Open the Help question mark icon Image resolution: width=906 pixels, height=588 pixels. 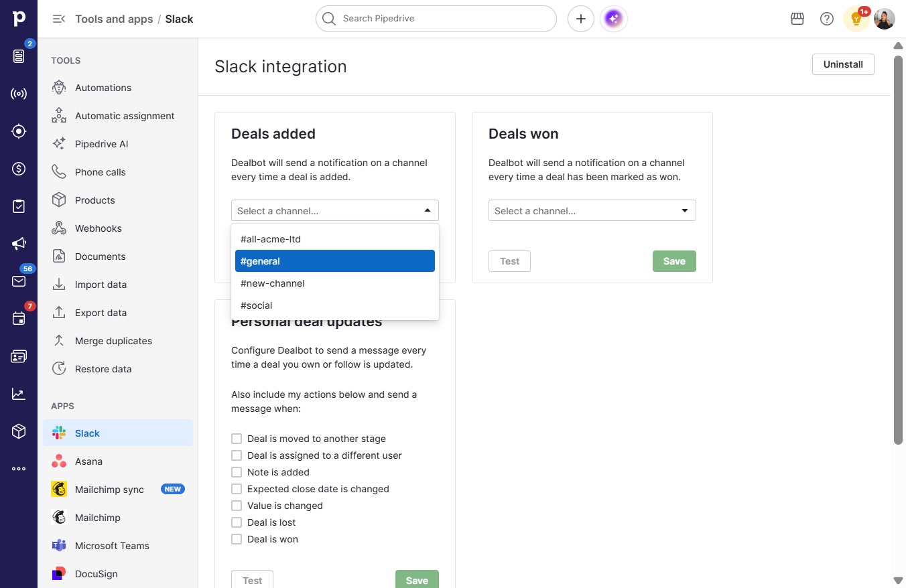click(827, 19)
